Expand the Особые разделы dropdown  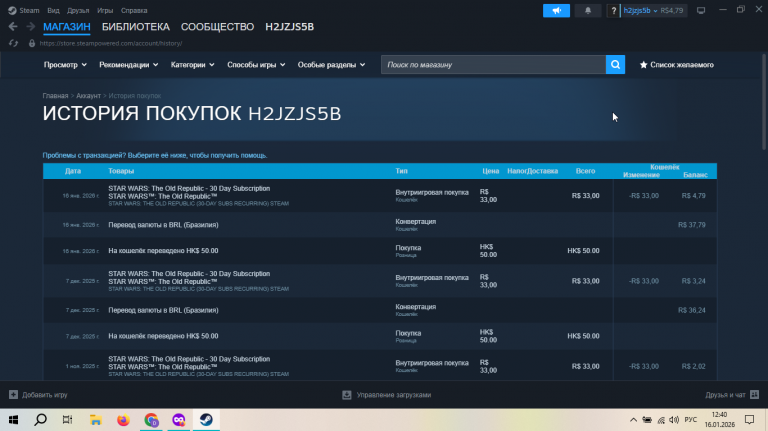coord(331,65)
